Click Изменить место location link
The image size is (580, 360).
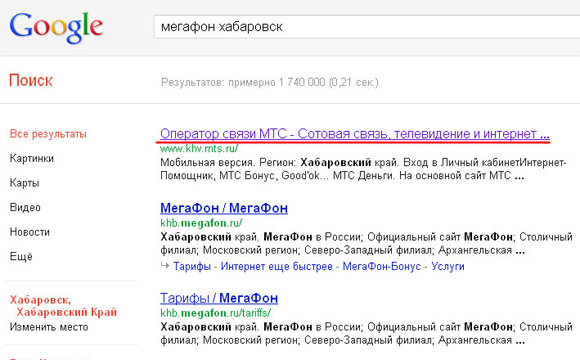49,327
